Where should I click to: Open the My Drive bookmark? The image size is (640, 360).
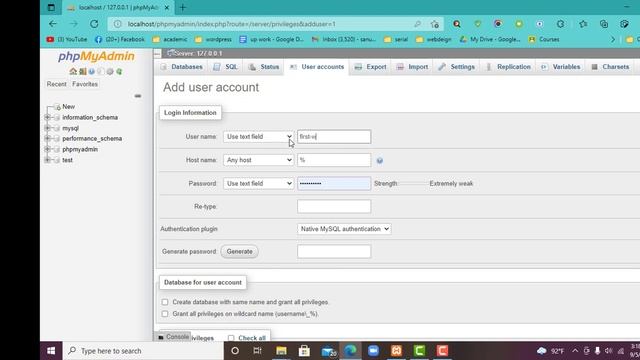point(490,40)
